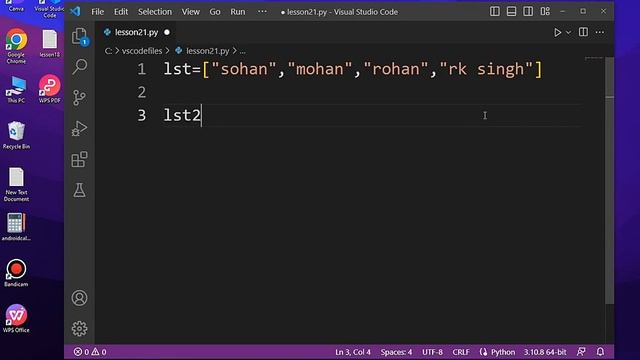The width and height of the screenshot is (640, 360).
Task: Click lesson21.py breadcrumb item
Action: click(x=207, y=51)
